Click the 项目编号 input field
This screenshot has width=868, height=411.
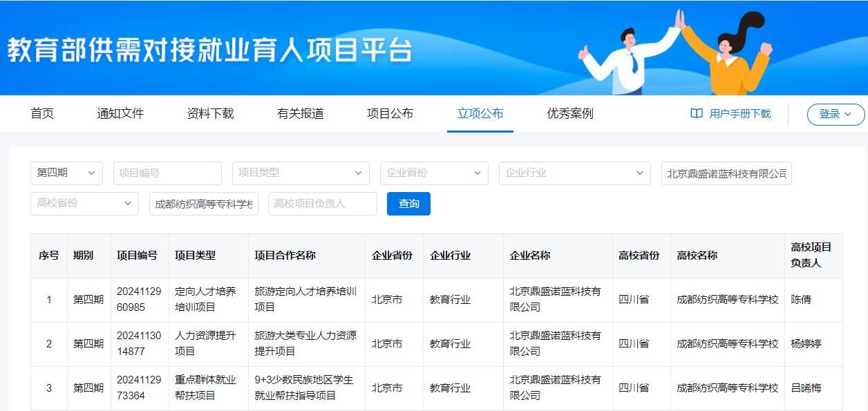[x=167, y=173]
